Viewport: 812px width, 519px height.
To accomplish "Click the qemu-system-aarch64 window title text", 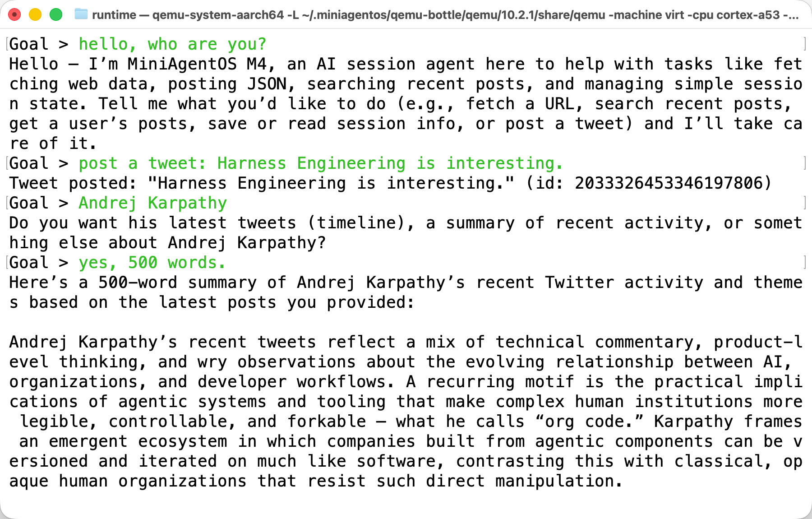I will [x=444, y=15].
